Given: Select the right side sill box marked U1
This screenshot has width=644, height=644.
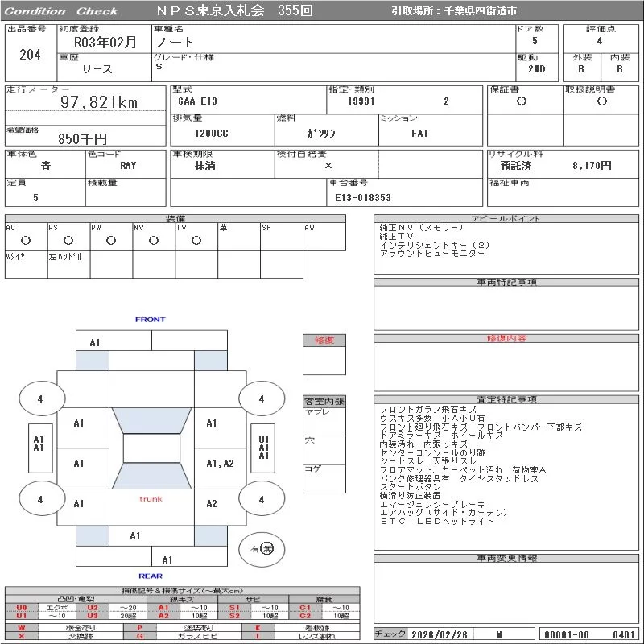Looking at the screenshot, I should click(263, 447).
